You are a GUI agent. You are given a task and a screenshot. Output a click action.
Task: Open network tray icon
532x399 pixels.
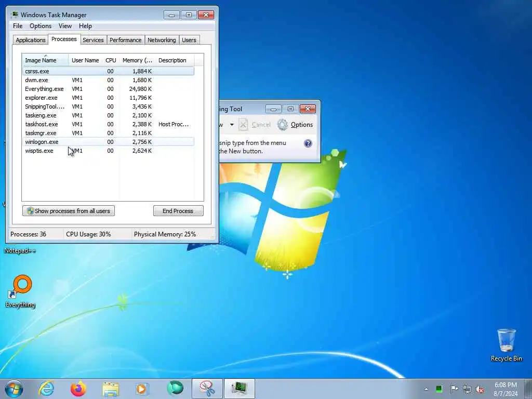point(467,390)
